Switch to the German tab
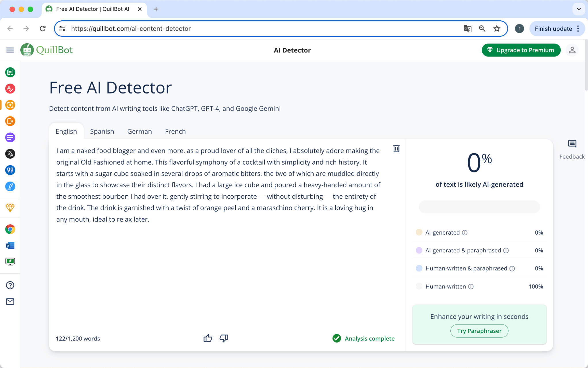 coord(140,131)
